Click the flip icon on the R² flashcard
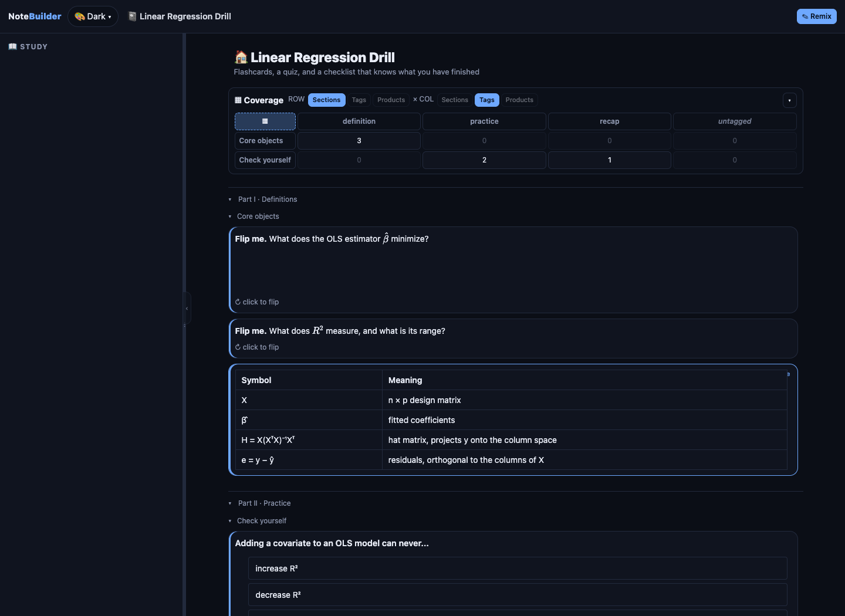The image size is (845, 616). point(238,347)
